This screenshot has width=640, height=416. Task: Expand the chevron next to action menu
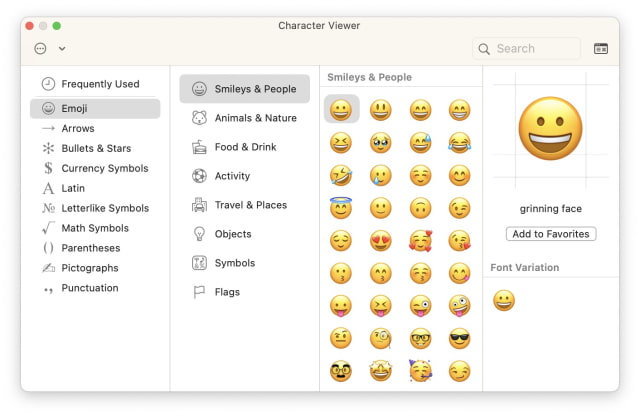pos(62,48)
